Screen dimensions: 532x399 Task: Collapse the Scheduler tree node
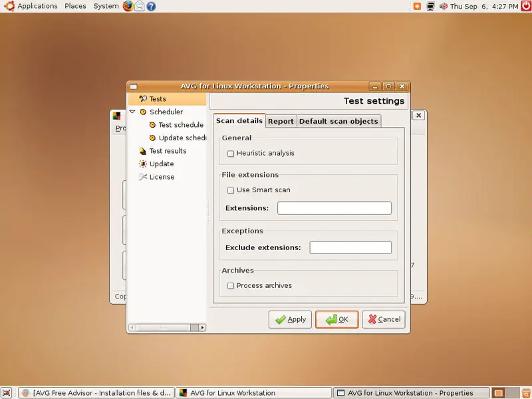(132, 112)
